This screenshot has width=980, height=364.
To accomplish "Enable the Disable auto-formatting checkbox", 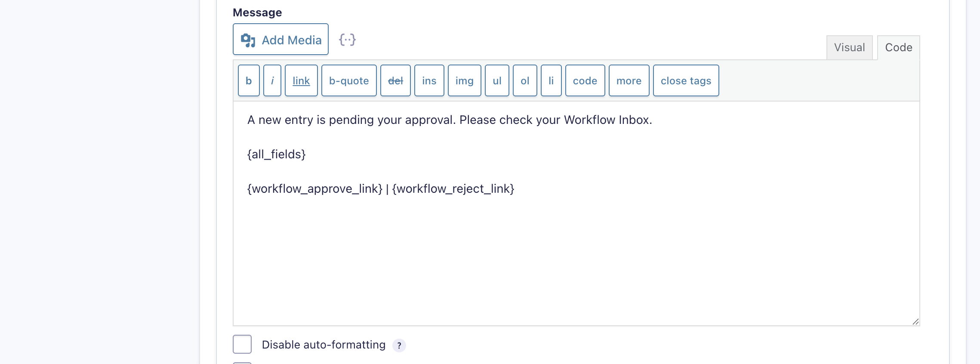I will click(242, 344).
